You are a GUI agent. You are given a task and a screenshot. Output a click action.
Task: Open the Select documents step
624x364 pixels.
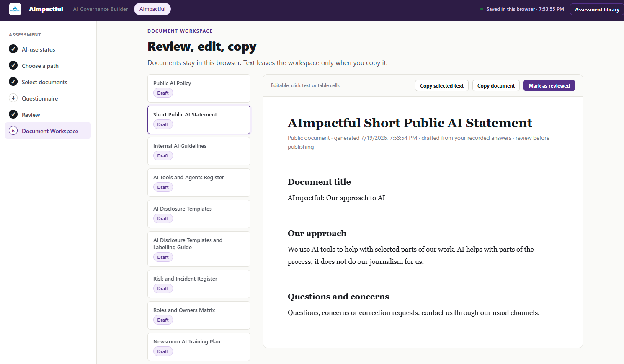coord(48,82)
